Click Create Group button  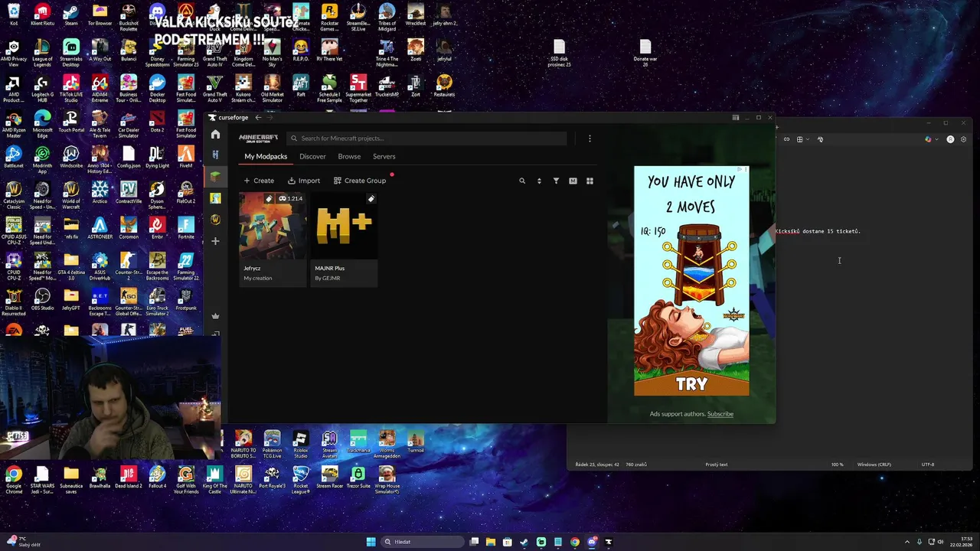coord(360,181)
